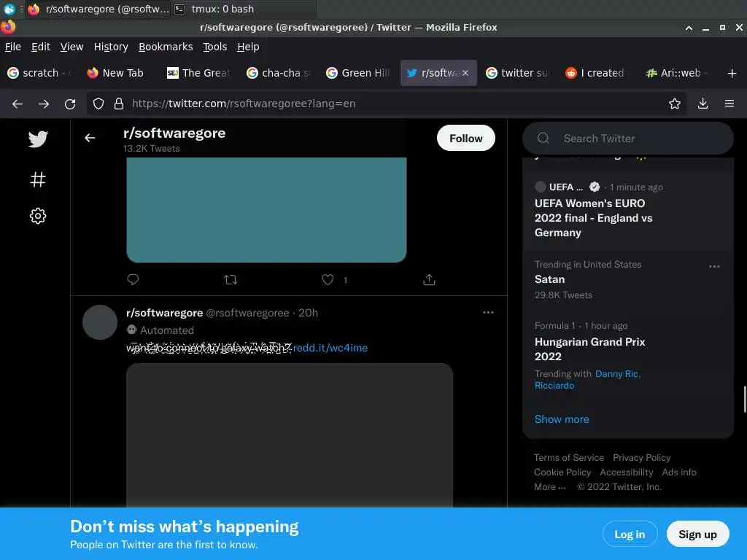The height and width of the screenshot is (560, 747).
Task: Like the tweet with 1 like
Action: (328, 279)
